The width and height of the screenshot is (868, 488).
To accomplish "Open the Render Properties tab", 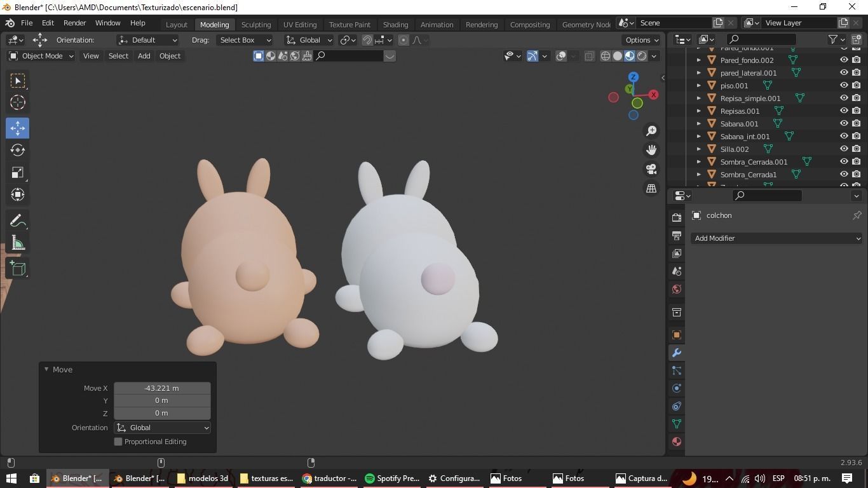I will (x=676, y=217).
